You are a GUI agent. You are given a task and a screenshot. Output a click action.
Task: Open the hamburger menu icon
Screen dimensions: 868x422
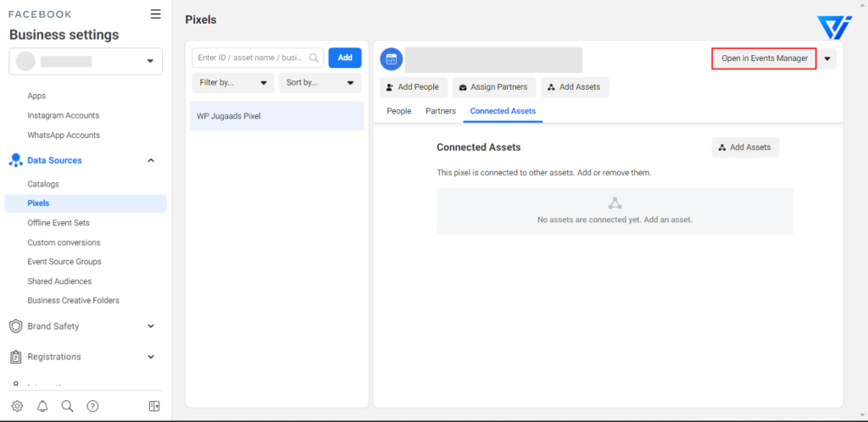coord(156,14)
